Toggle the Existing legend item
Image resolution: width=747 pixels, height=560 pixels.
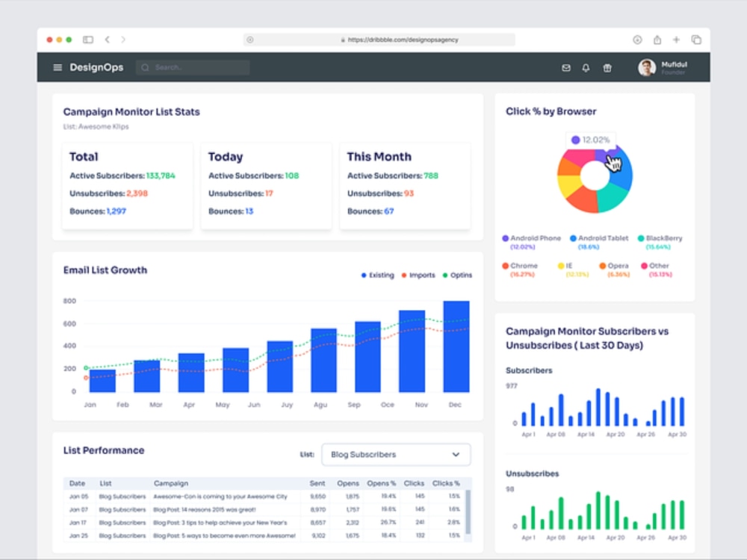click(x=378, y=276)
